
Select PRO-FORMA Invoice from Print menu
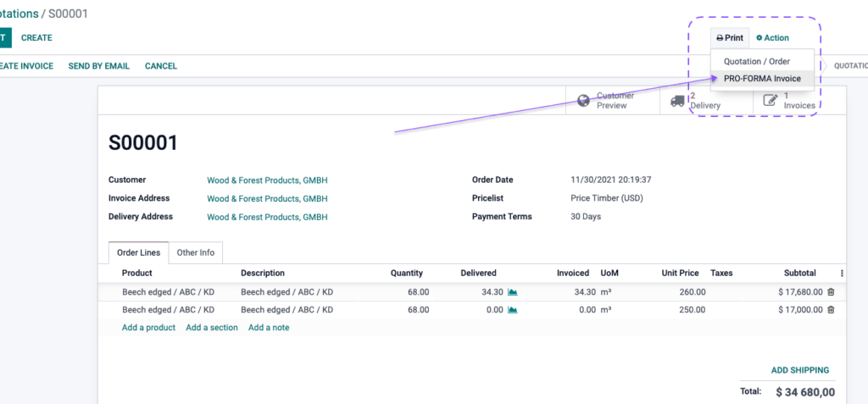coord(762,79)
